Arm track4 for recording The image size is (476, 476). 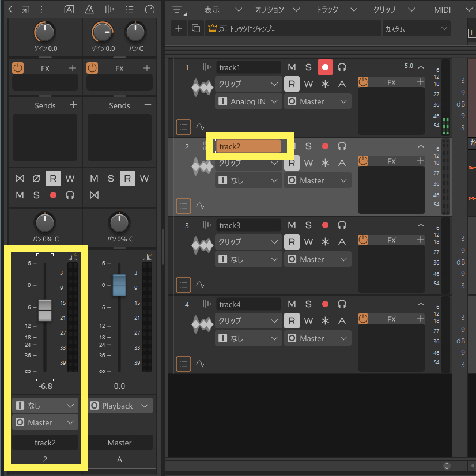click(x=325, y=304)
